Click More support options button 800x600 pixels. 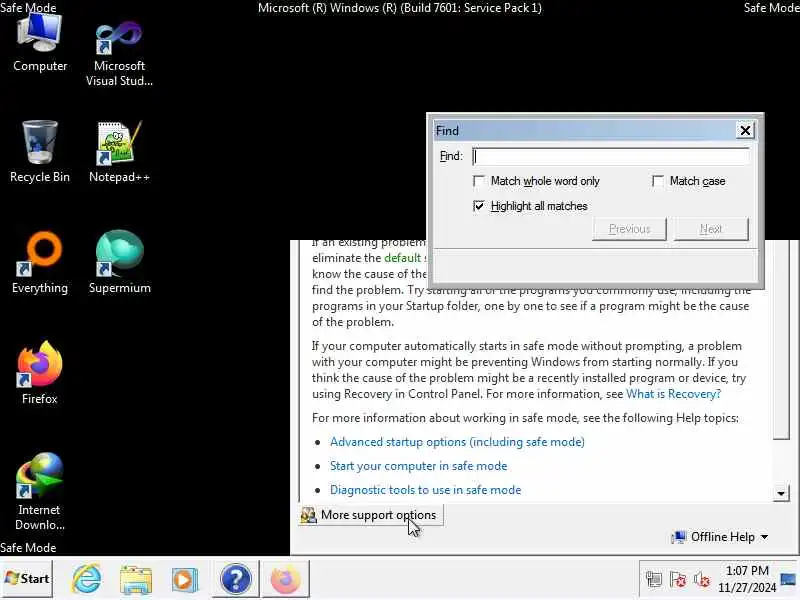(370, 515)
